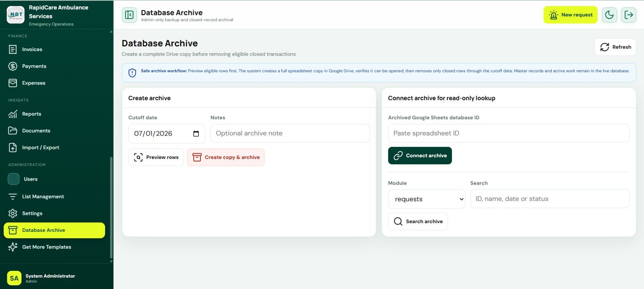Click the SA user avatar
Screen dimensions: 644x289
point(14,278)
